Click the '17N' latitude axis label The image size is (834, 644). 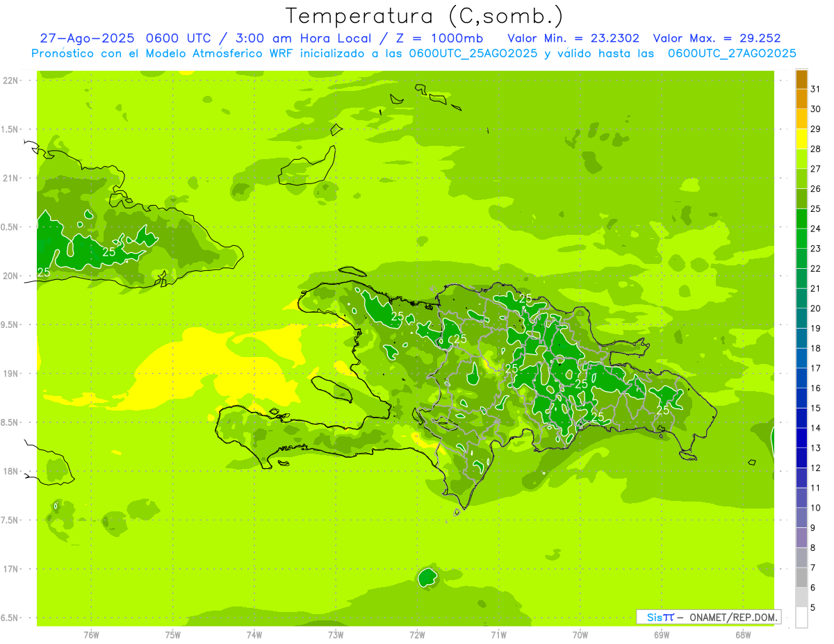point(11,570)
